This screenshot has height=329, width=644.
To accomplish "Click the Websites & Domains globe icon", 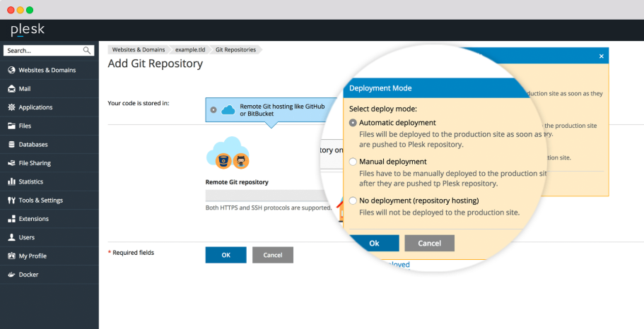I will 11,70.
